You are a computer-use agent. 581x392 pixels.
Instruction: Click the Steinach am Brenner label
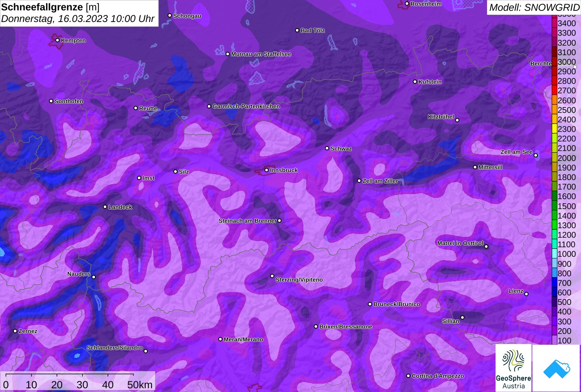tap(247, 221)
